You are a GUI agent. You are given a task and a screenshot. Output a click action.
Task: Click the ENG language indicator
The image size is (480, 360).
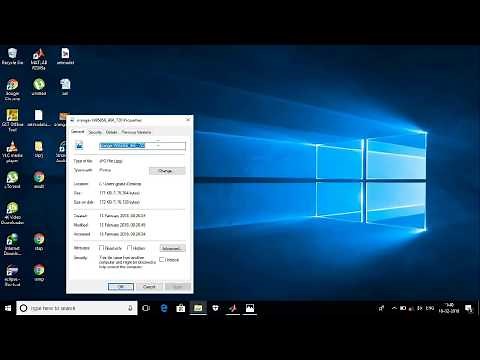430,308
